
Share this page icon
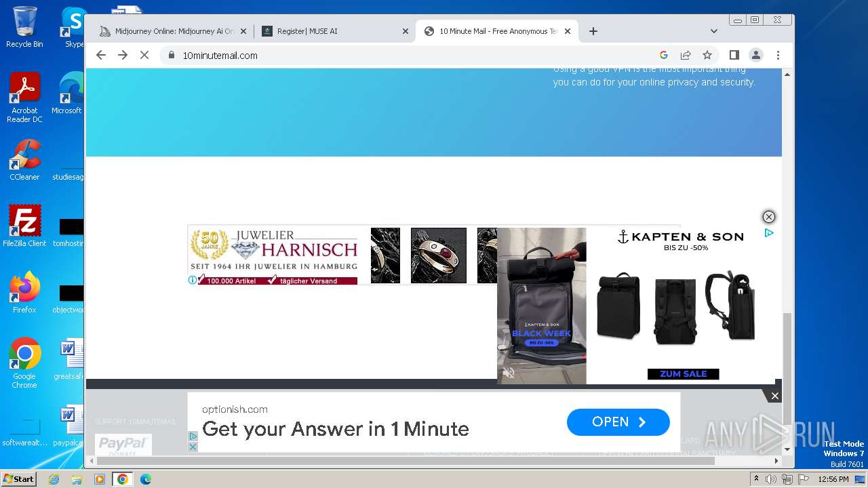686,55
